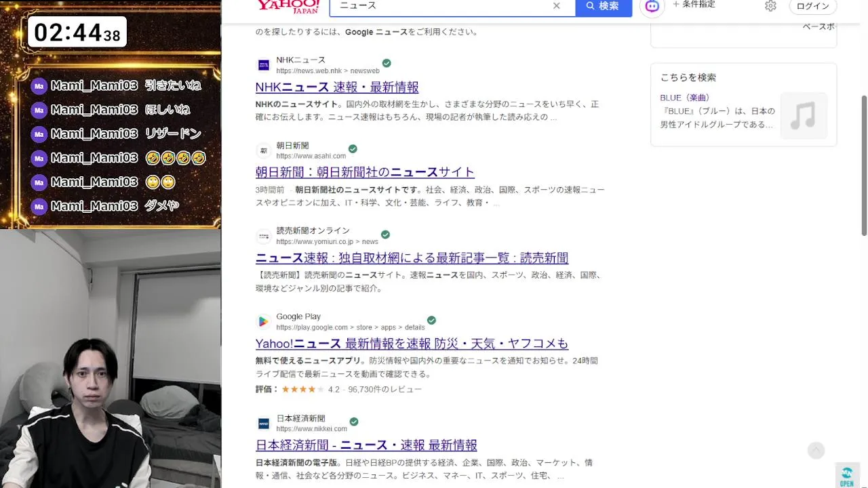Click URL text https://www.nikkei.com
This screenshot has width=868, height=488.
[311, 429]
